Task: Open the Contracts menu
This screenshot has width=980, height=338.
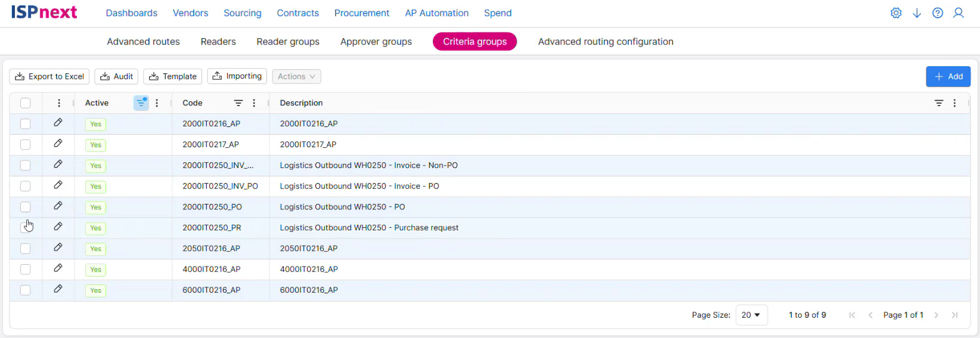Action: point(297,13)
